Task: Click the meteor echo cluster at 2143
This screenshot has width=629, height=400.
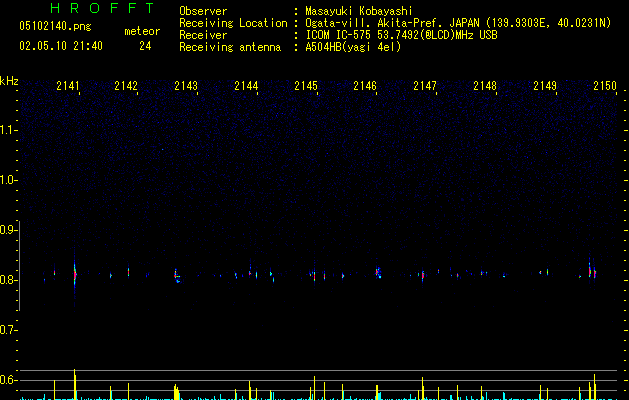Action: coord(177,276)
